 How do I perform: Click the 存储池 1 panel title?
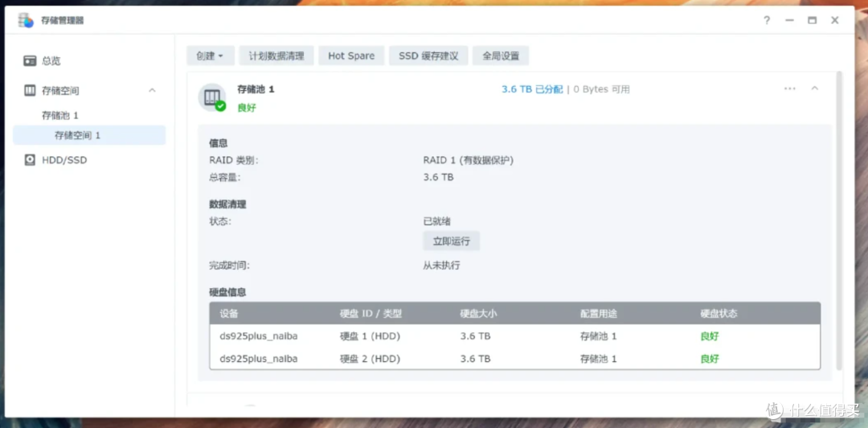click(x=256, y=88)
